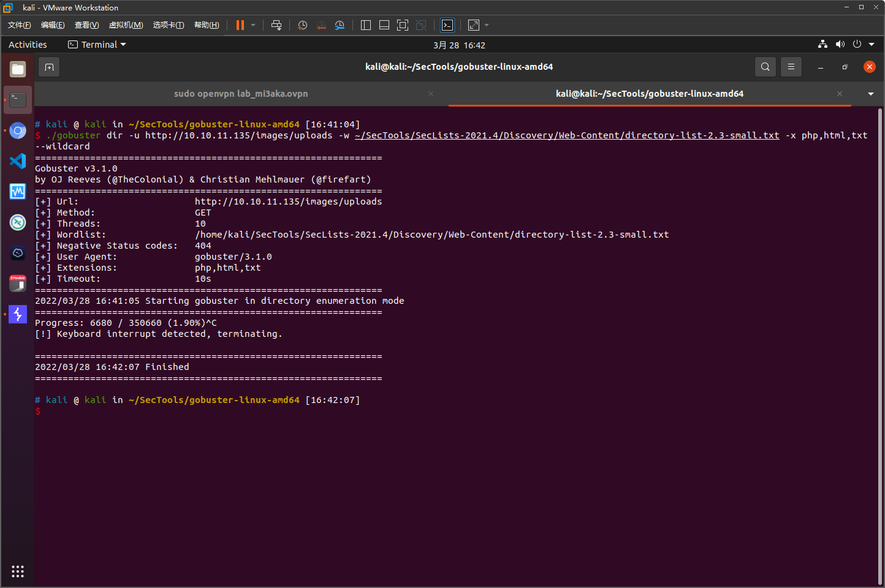The image size is (885, 588).
Task: Switch to the sudo openvpn tab
Action: 241,94
